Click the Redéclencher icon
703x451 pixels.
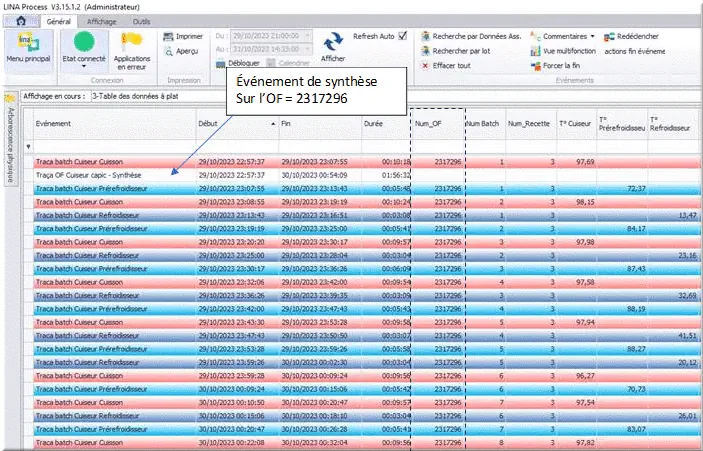point(609,37)
